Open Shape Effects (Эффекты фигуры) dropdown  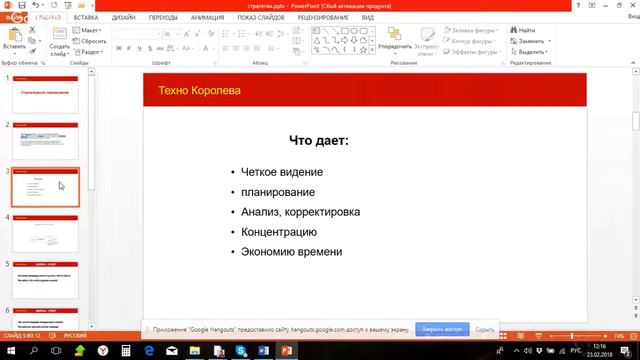pyautogui.click(x=472, y=52)
